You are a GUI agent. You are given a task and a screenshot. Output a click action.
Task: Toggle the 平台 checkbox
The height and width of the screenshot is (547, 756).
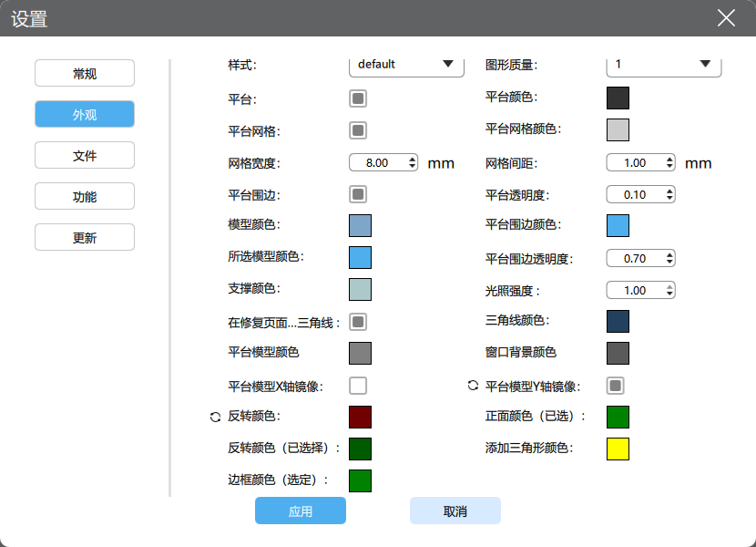click(x=358, y=98)
